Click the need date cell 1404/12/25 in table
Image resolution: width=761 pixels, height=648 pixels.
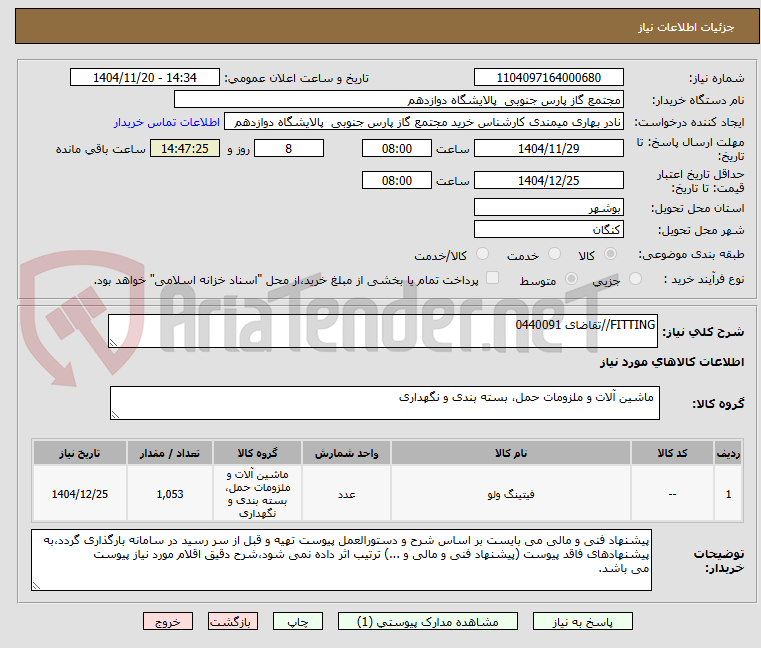tap(80, 494)
